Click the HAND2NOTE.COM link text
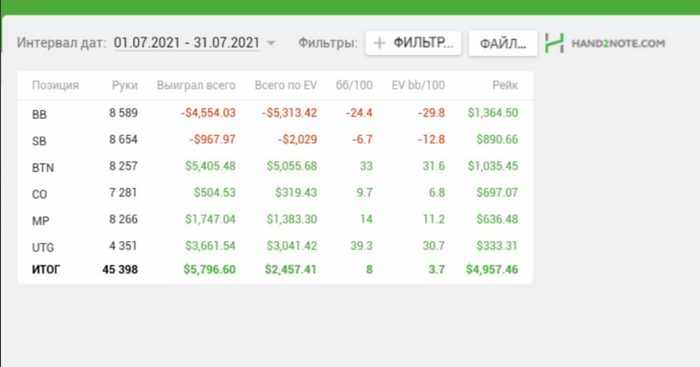This screenshot has width=700, height=367. [618, 43]
